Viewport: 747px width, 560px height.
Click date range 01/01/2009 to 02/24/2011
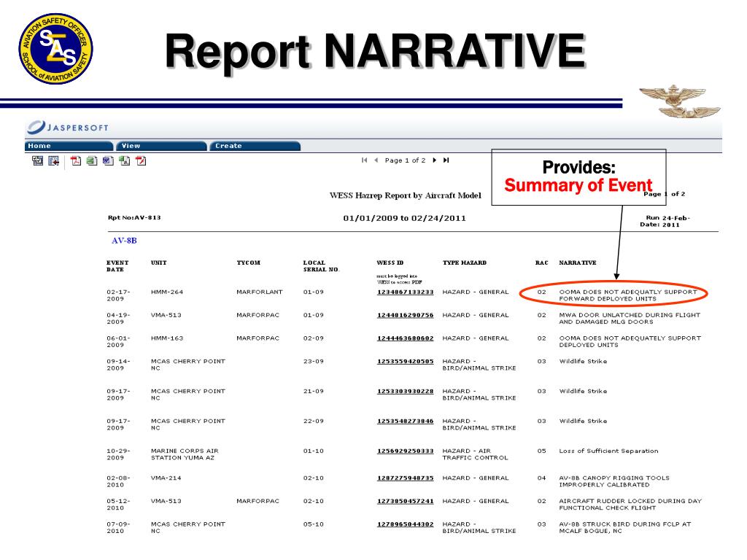pyautogui.click(x=404, y=219)
